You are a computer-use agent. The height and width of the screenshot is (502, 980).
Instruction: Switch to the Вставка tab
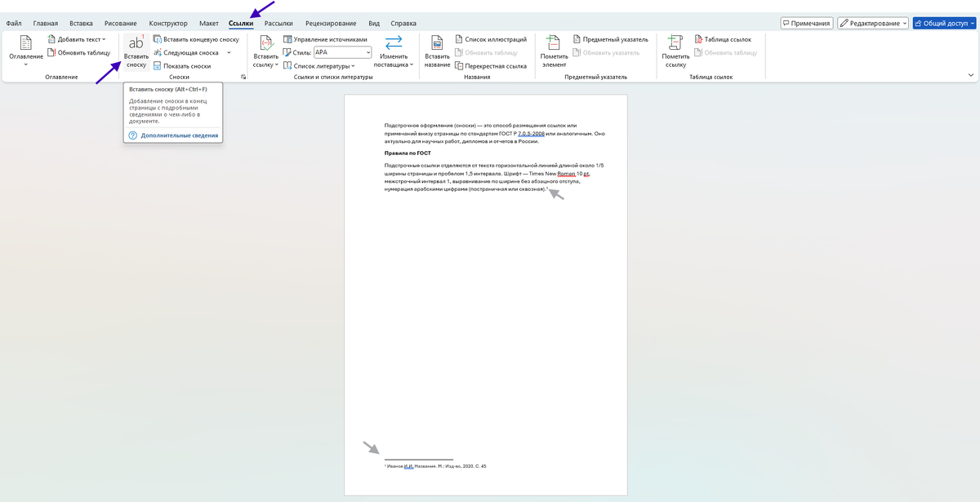(82, 24)
